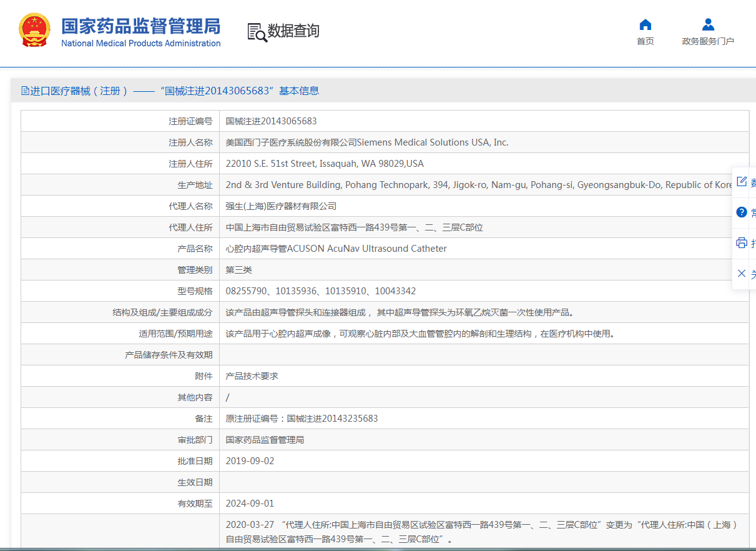
Task: Click intended use 心腔内超声成像 description
Action: [420, 334]
